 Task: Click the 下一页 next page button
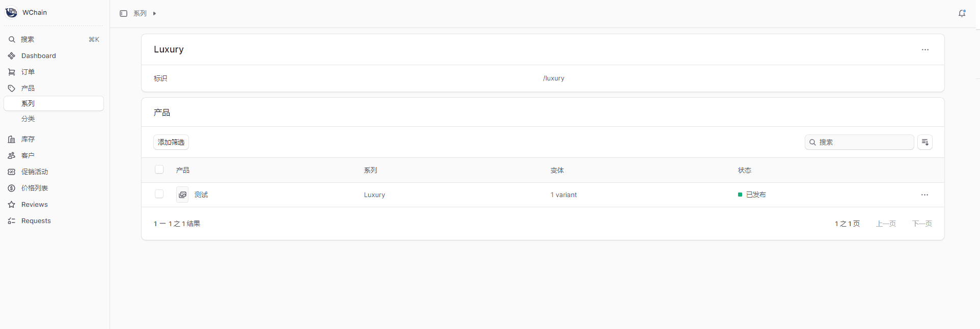[921, 224]
